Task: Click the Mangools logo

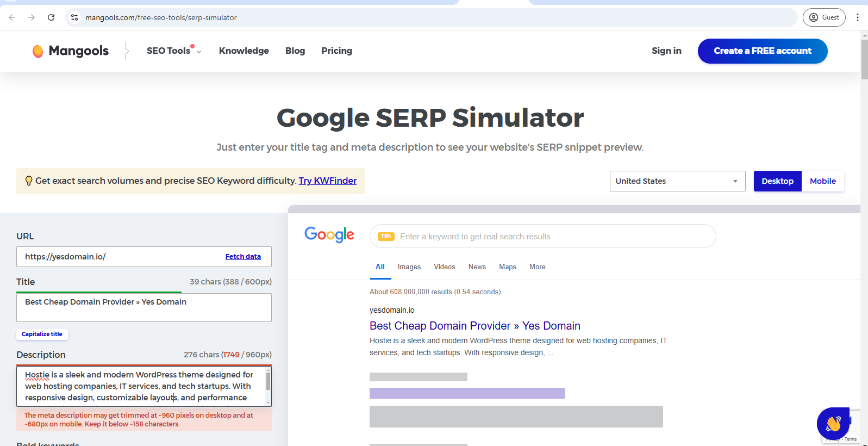Action: tap(71, 51)
